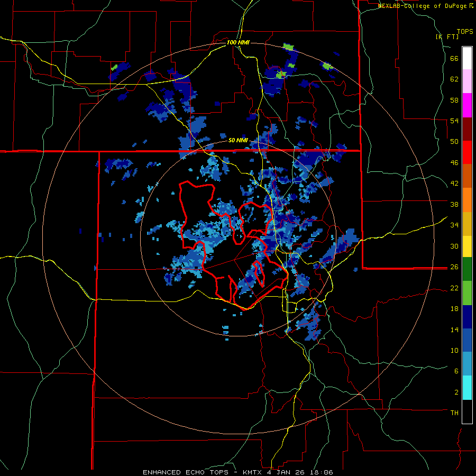Click the "ENHANCED ECHO TOPS" product title
This screenshot has width=476, height=476.
coord(186,472)
